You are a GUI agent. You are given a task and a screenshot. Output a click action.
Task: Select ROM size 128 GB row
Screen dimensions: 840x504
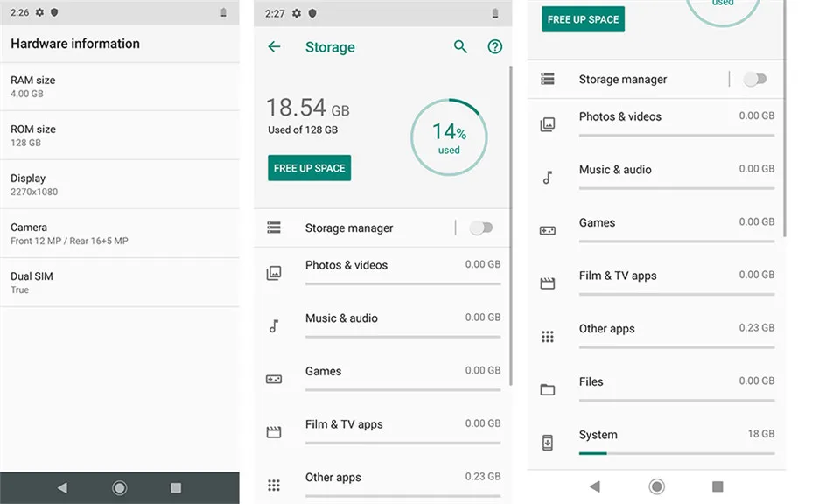(120, 136)
